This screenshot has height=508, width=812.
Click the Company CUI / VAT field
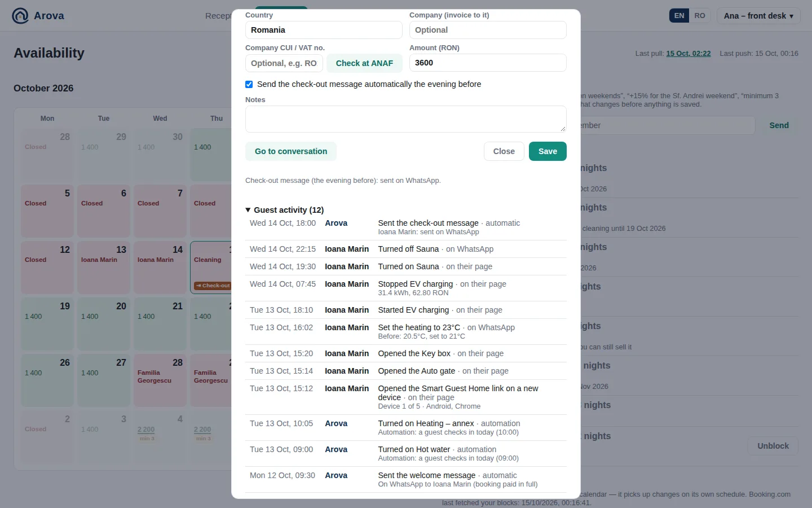pos(284,63)
